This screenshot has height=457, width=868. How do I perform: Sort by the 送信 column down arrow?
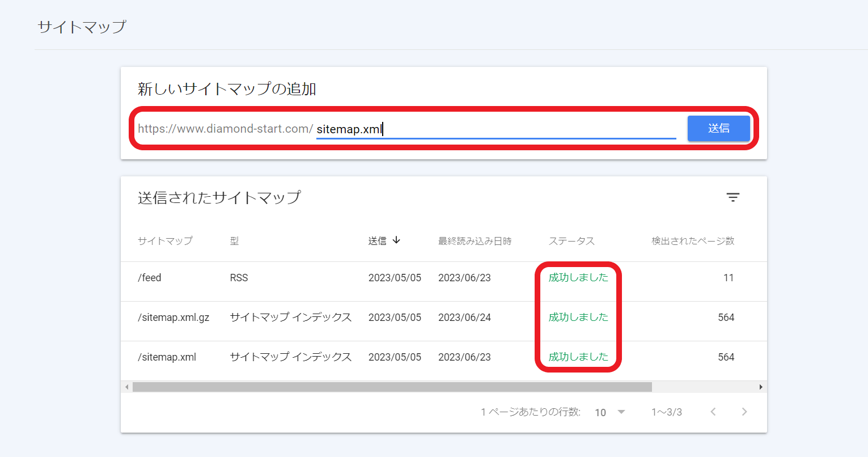(x=396, y=240)
